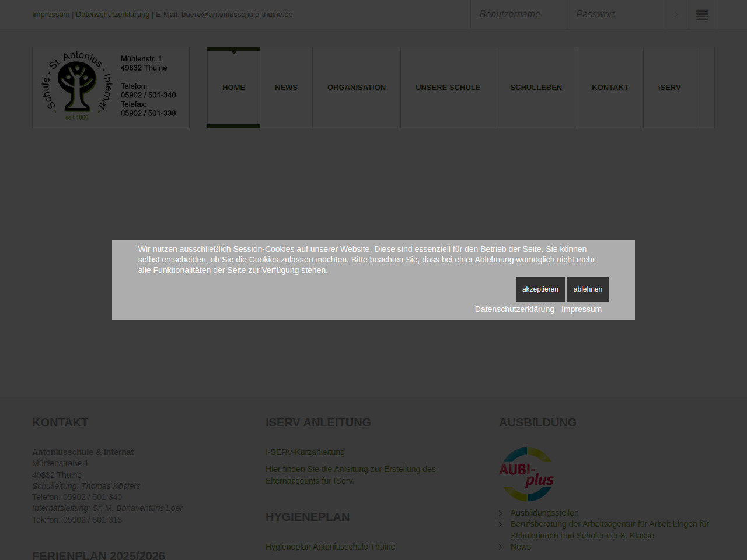Open the I-SERV-Kurzanleitung link
Viewport: 747px width, 560px height.
click(x=305, y=452)
